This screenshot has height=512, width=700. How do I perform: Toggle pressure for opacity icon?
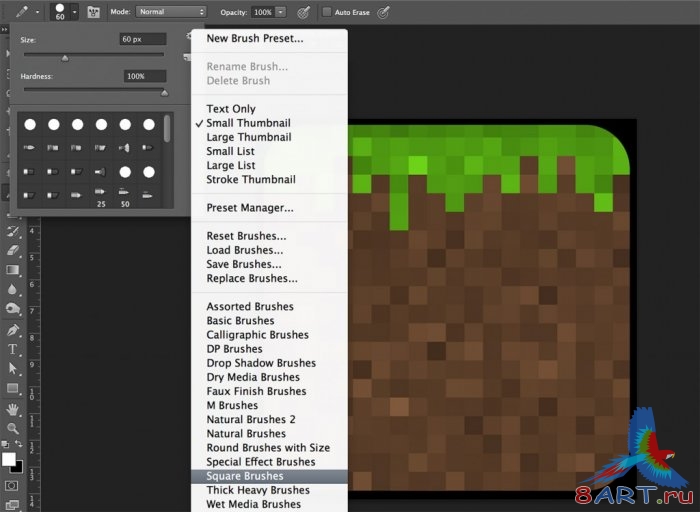(x=304, y=12)
